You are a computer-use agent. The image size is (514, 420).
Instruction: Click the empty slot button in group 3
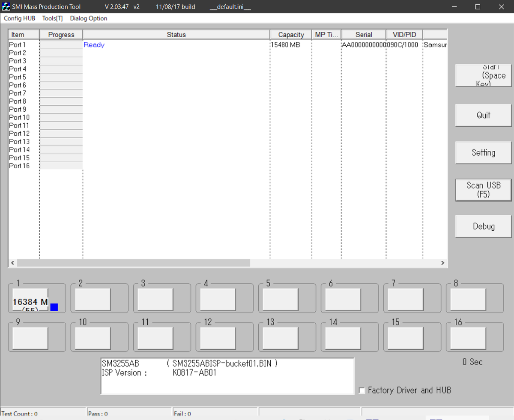coord(155,299)
